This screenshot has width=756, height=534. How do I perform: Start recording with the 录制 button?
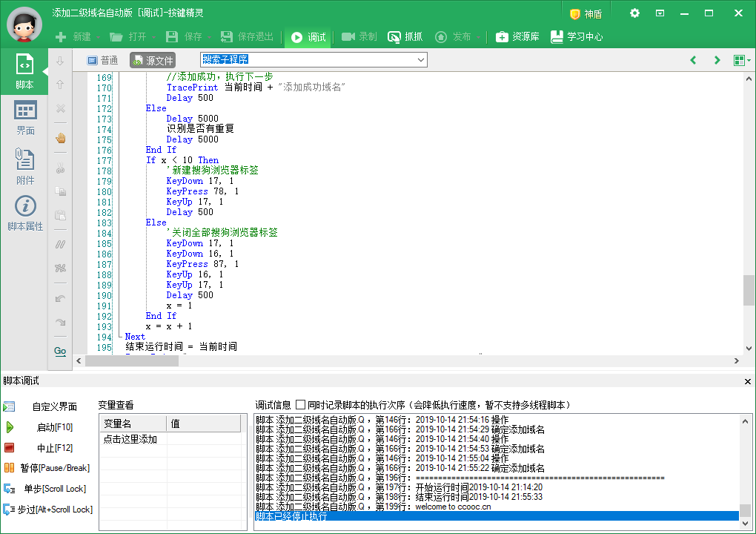359,37
